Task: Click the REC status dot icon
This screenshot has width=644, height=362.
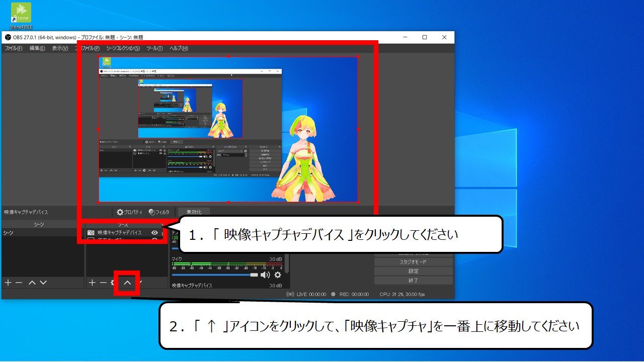Action: click(333, 294)
